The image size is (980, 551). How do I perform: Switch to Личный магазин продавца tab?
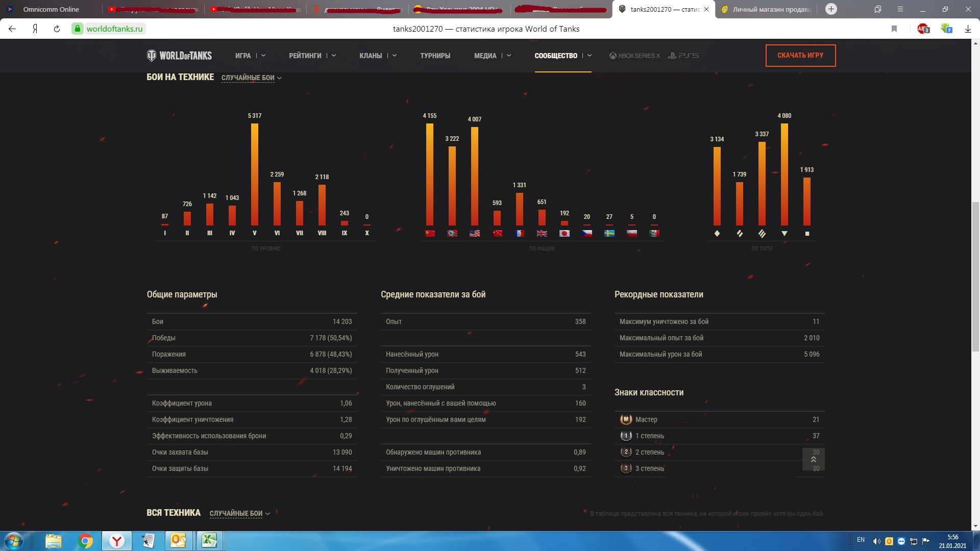click(x=767, y=9)
